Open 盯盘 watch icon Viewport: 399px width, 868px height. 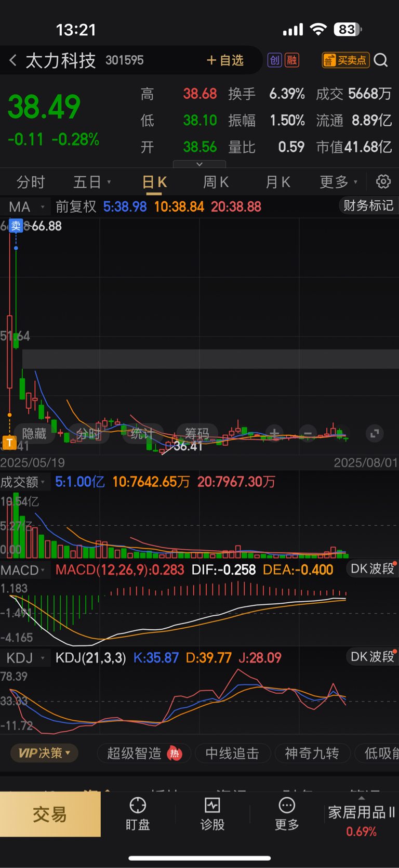[138, 805]
